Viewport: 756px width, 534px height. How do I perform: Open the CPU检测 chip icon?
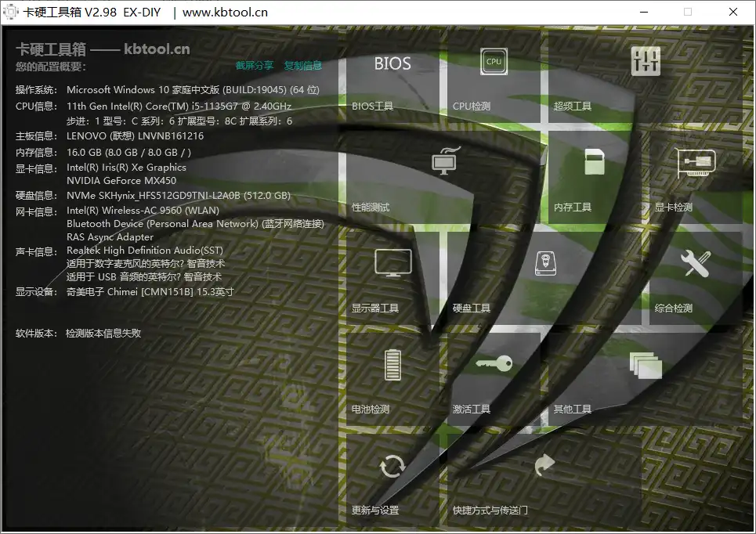coord(494,61)
